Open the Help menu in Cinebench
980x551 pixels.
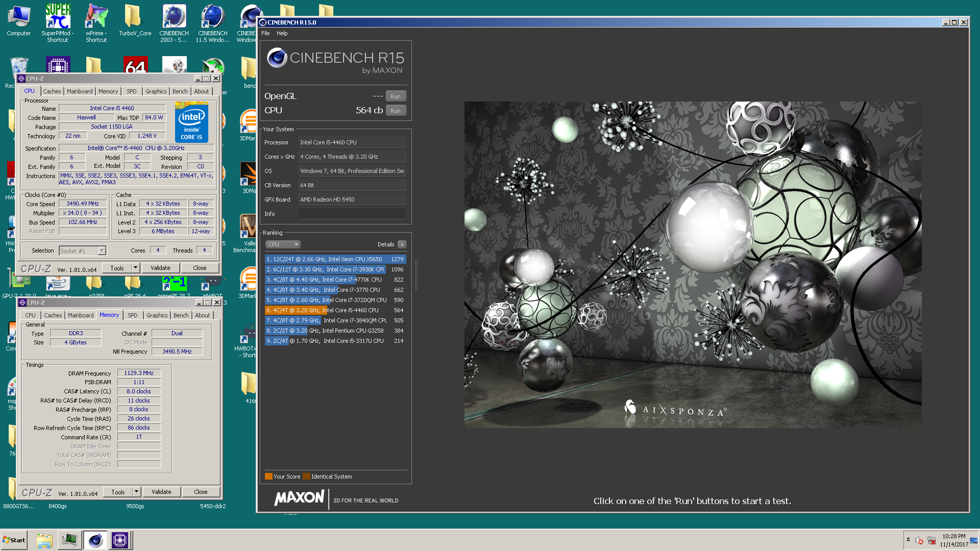282,33
